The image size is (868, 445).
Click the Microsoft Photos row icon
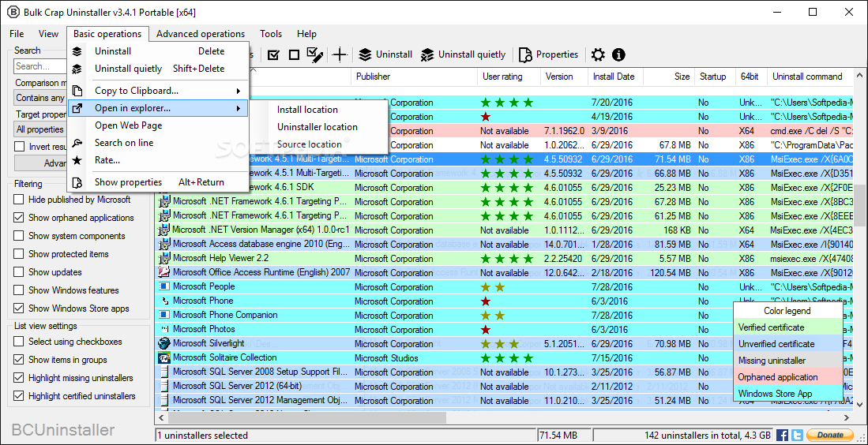point(163,329)
